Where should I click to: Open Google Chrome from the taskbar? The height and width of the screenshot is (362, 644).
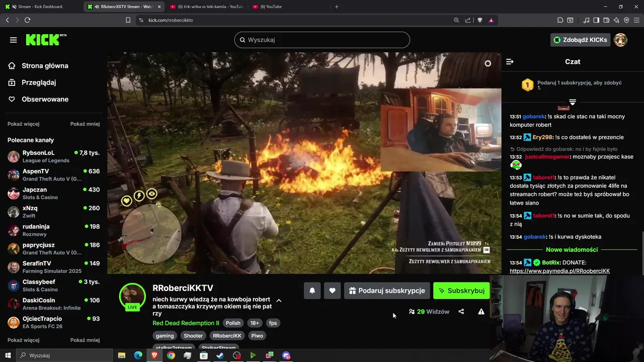(171, 355)
